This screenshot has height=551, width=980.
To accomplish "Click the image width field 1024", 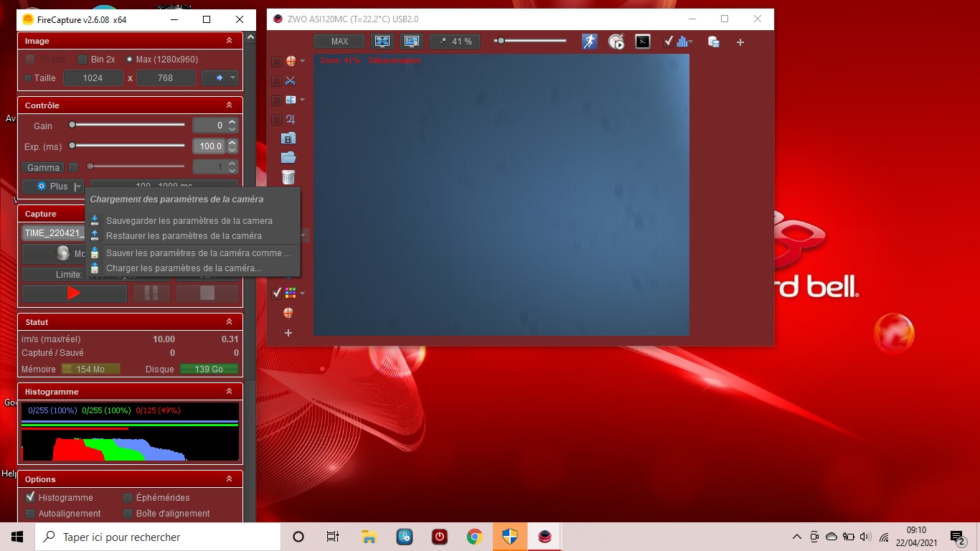I will click(x=93, y=78).
